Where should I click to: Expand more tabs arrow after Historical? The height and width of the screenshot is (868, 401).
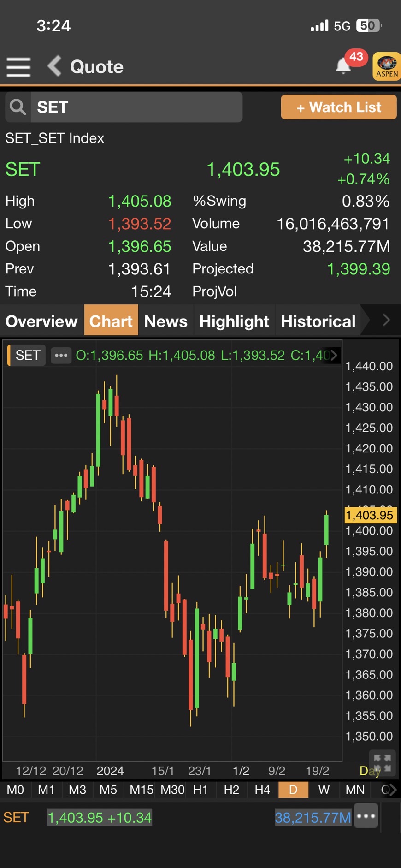tap(386, 320)
